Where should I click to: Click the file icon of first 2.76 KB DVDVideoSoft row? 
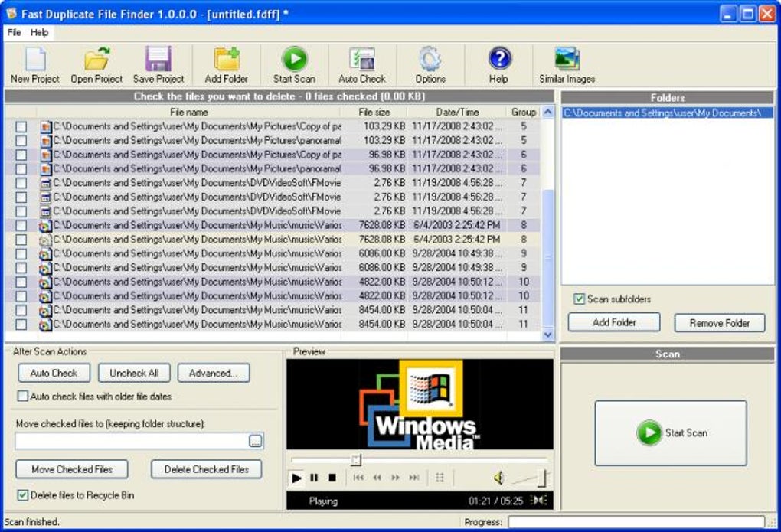[x=45, y=183]
